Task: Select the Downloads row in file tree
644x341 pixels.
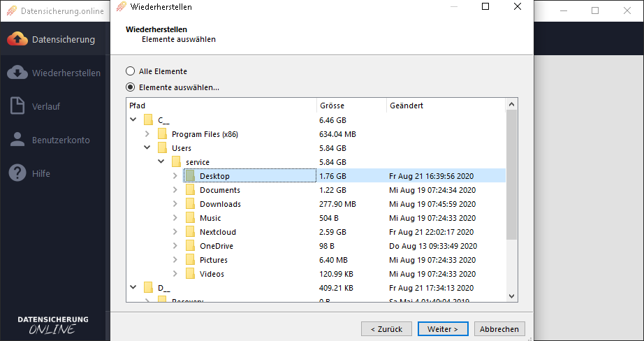Action: [220, 204]
